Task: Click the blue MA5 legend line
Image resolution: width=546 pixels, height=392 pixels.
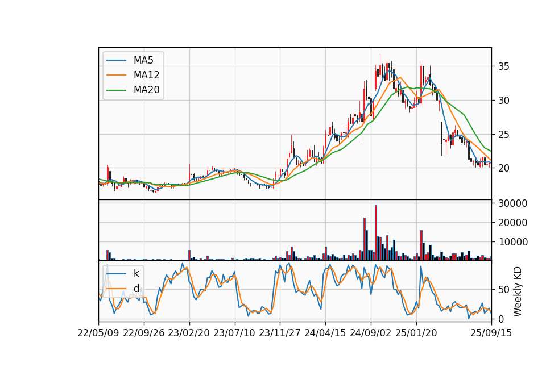Action: click(117, 61)
